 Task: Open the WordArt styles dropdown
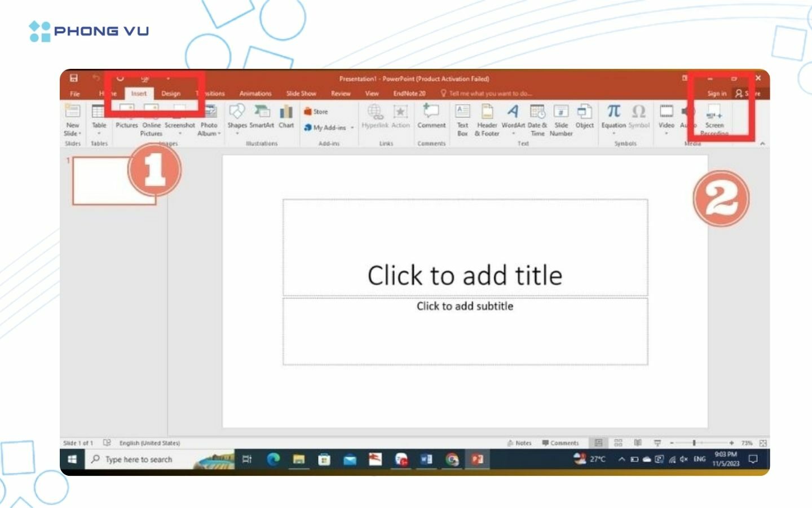point(513,134)
